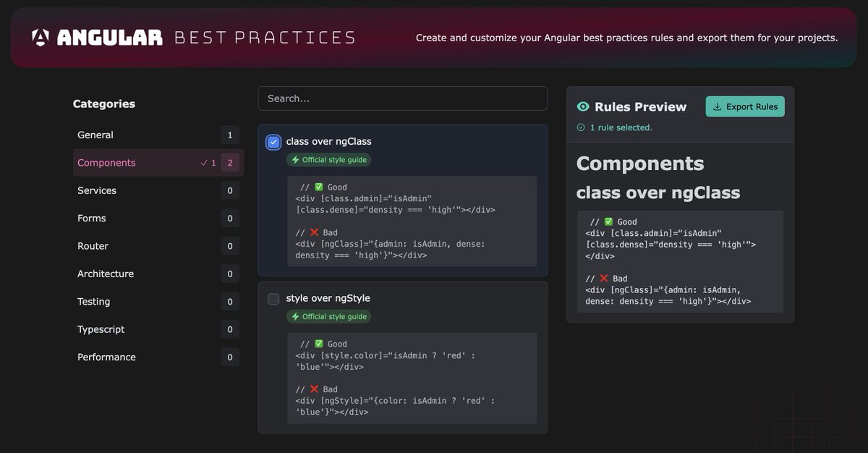Select the Forms category
Screen dimensions: 868x453
158,219
